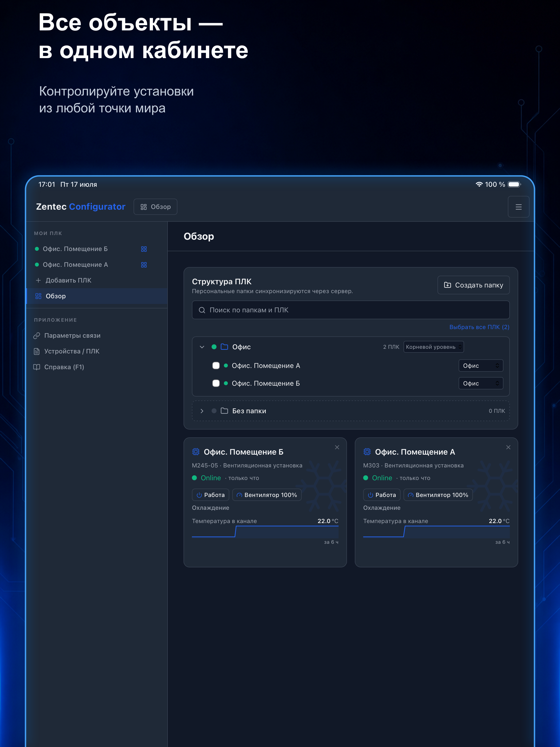The height and width of the screenshot is (747, 560).
Task: Click the 17:01 clock in status bar
Action: click(47, 184)
